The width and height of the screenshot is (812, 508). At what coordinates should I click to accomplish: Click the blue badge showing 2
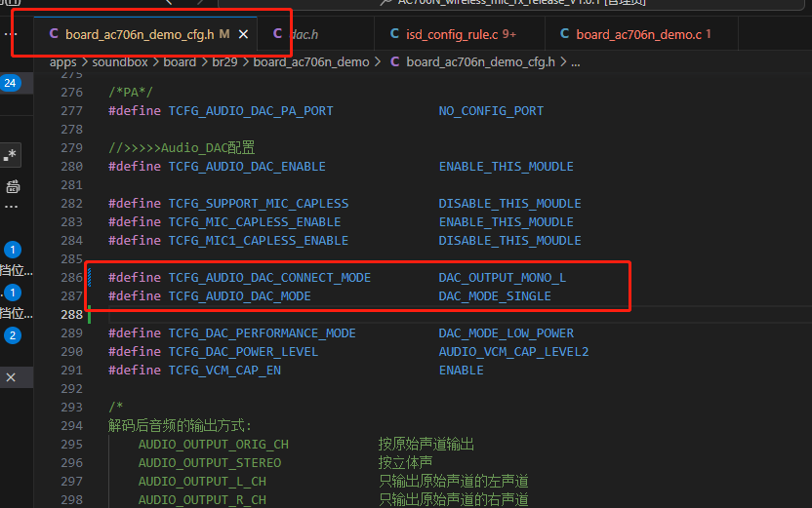coord(13,335)
